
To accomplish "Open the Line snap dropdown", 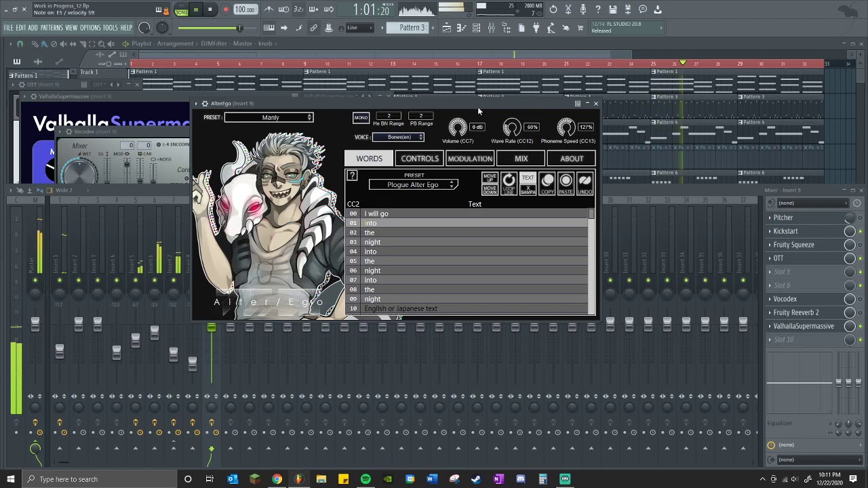I will click(x=360, y=28).
